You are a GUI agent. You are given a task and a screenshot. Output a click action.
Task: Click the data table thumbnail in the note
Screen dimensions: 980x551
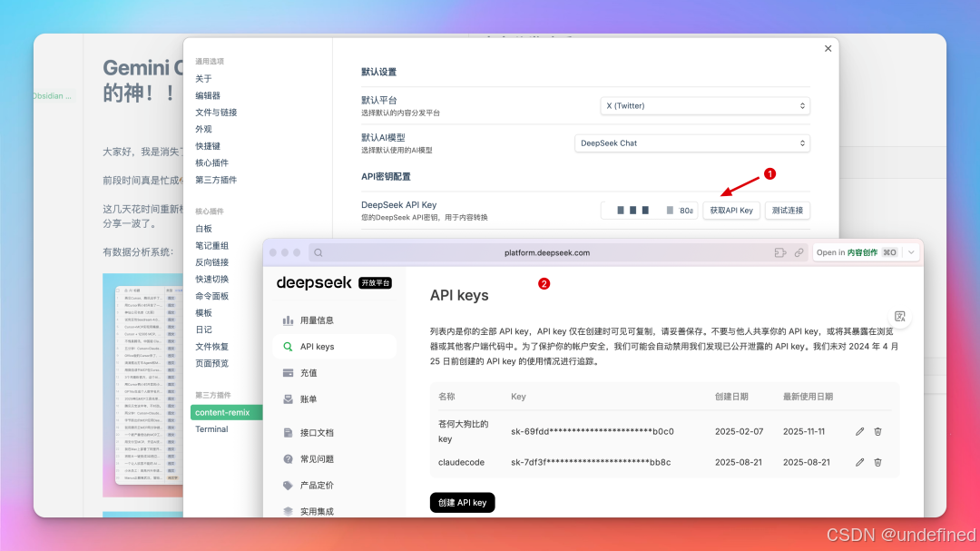click(143, 385)
